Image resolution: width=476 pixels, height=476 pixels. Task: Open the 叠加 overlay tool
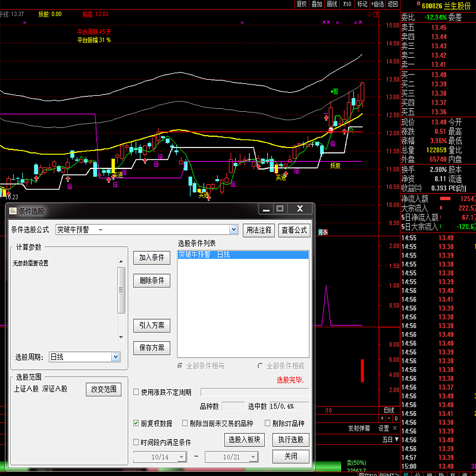pos(317,4)
